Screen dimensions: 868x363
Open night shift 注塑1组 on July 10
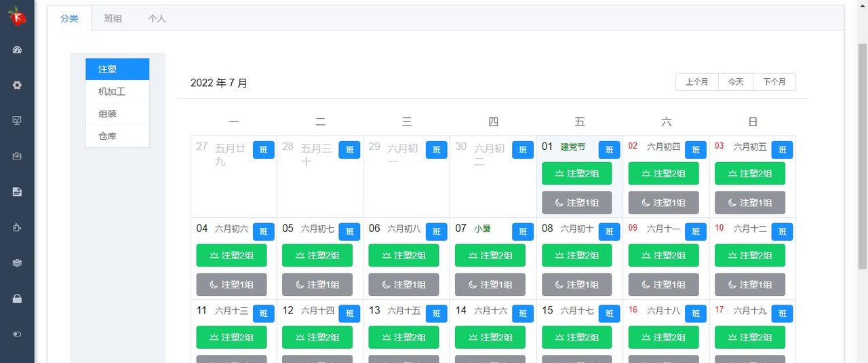tap(750, 284)
